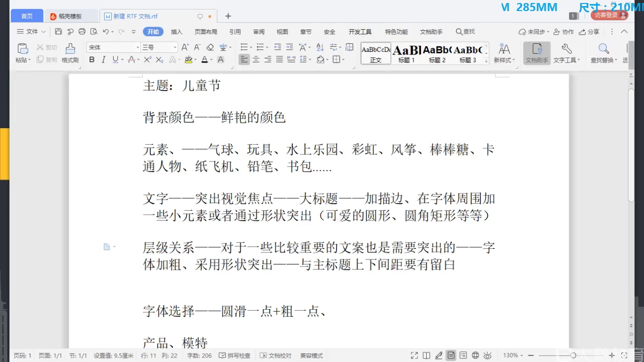Open the borders dropdown
Image resolution: width=644 pixels, height=362 pixels.
(343, 59)
